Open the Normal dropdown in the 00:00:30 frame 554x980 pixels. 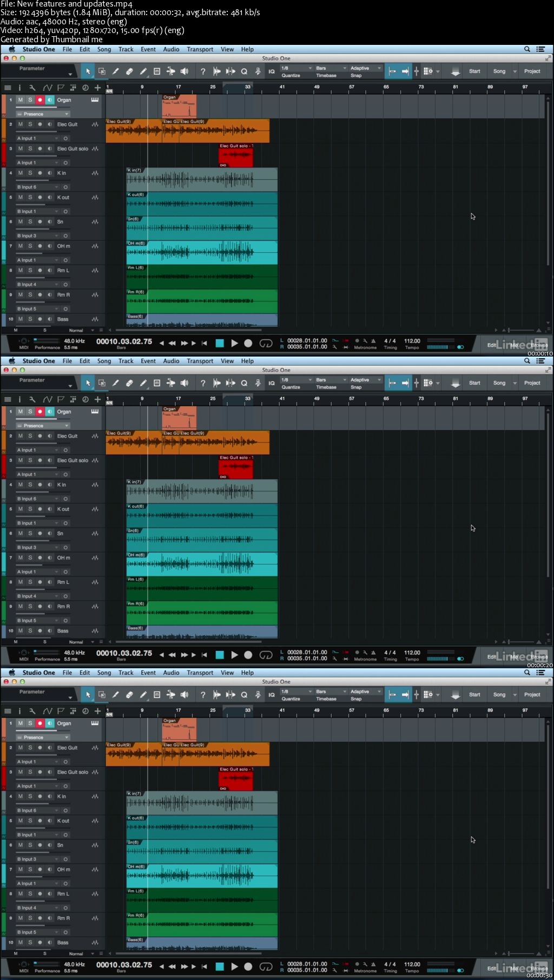click(x=82, y=953)
